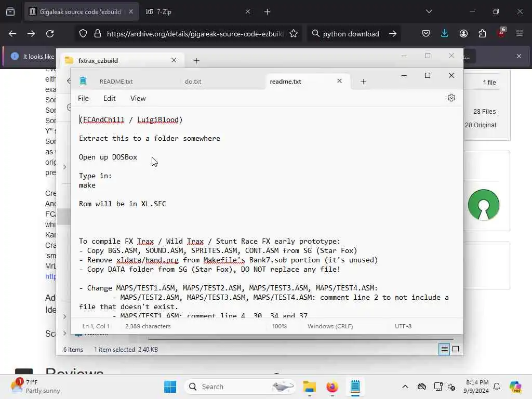The height and width of the screenshot is (399, 532).
Task: Open Firefox downloads panel
Action: click(x=445, y=34)
